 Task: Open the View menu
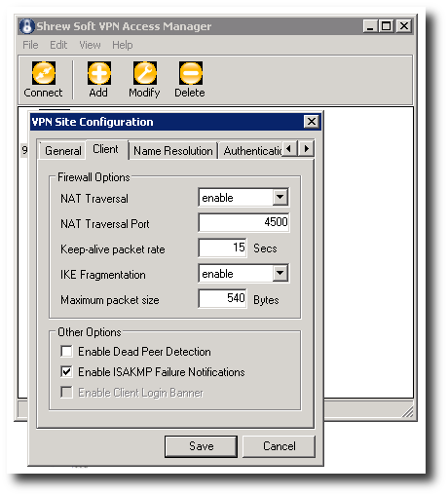(x=90, y=45)
